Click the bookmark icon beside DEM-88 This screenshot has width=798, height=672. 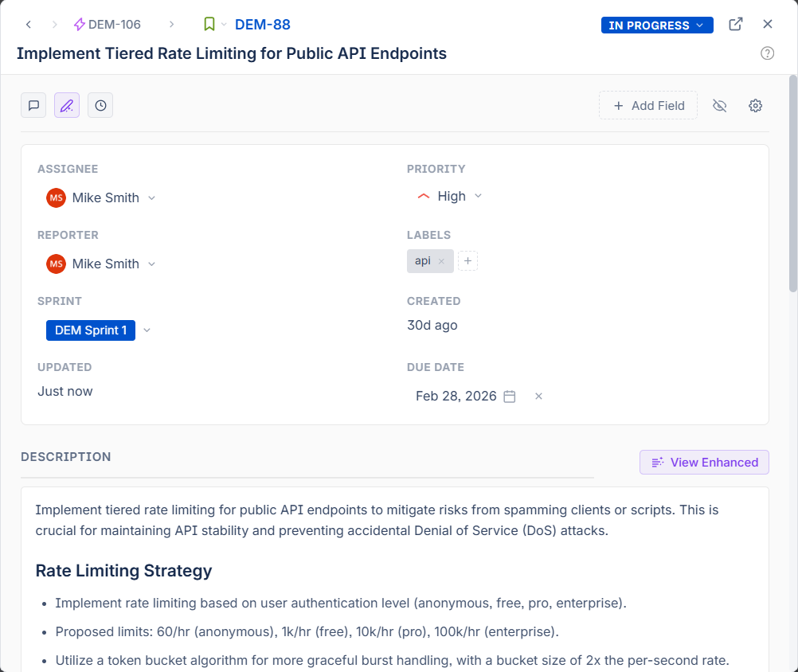click(209, 24)
